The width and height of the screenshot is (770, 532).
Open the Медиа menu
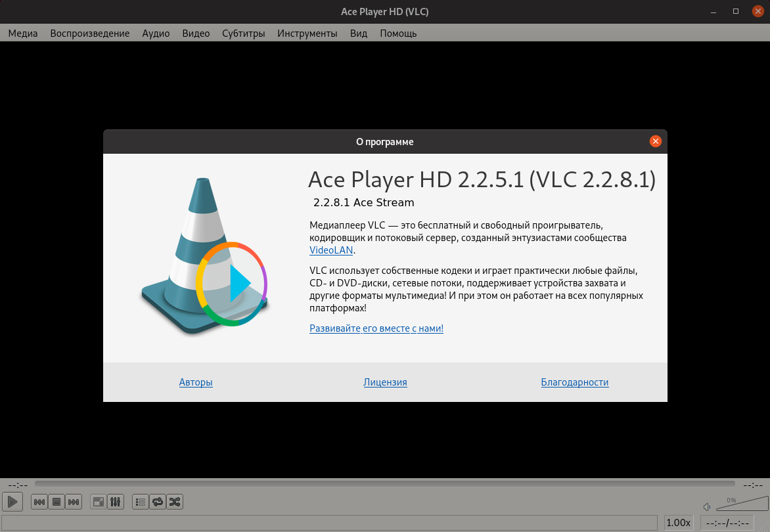click(23, 33)
